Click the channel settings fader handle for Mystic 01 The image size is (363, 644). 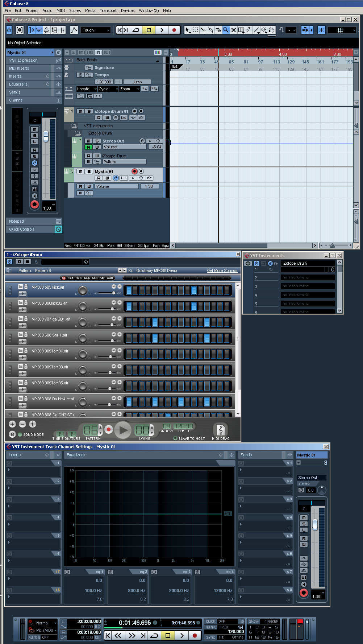[x=315, y=524]
